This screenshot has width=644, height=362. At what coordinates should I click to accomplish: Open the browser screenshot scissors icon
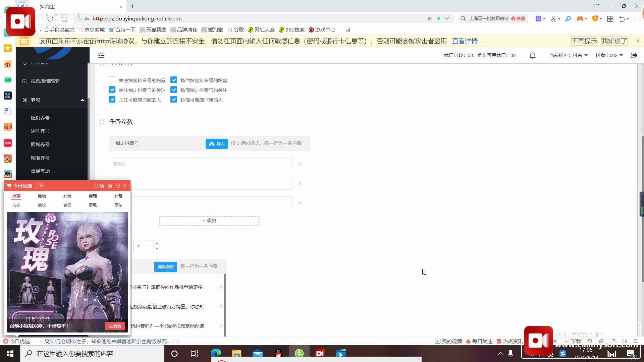click(553, 19)
